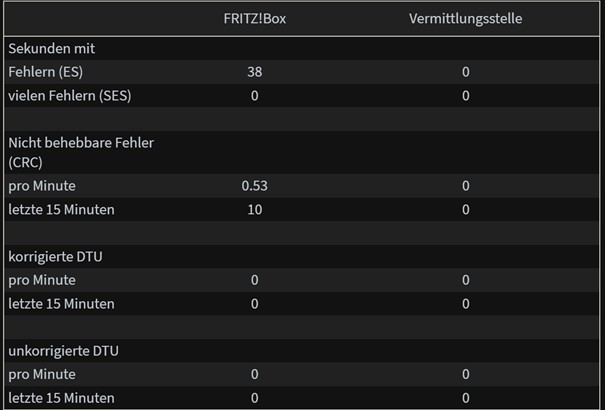The width and height of the screenshot is (605, 410).
Task: Select letzte 15 Minuten label under CRC
Action: (x=61, y=210)
